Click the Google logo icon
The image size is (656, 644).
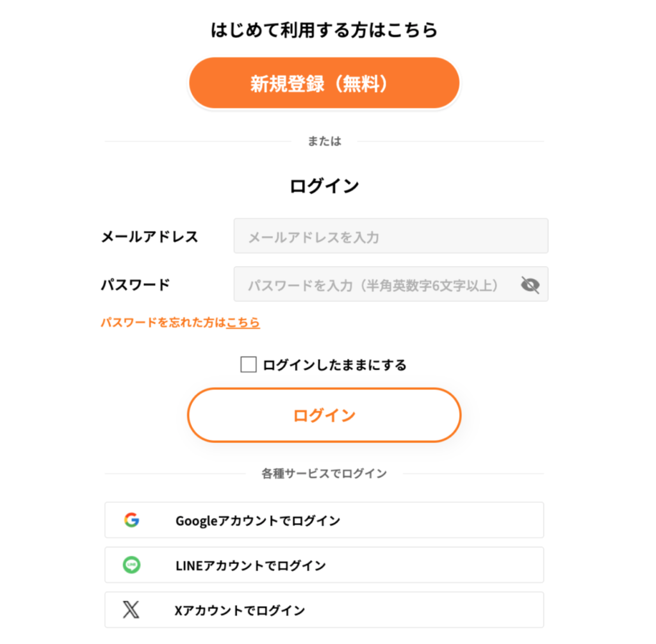[x=131, y=520]
